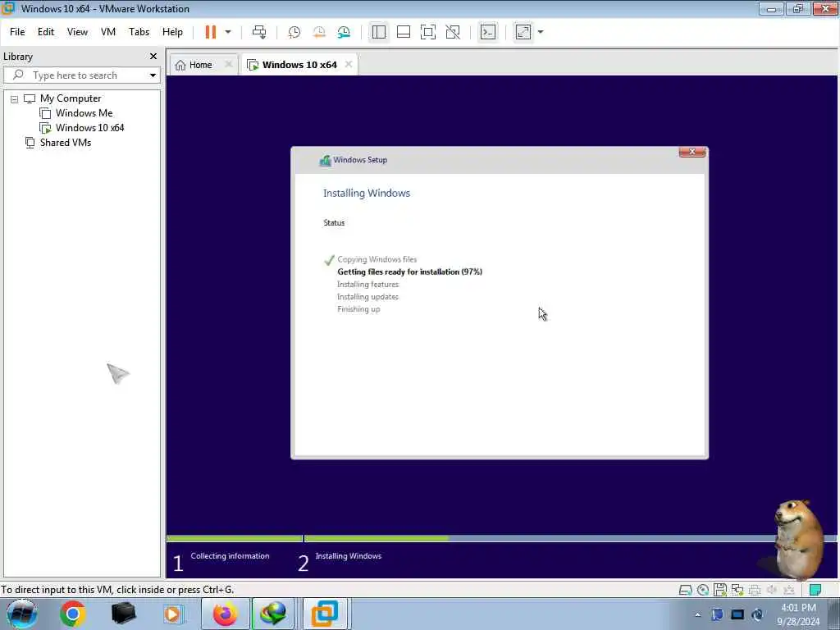840x630 pixels.
Task: Click the sound card status icon
Action: pyautogui.click(x=772, y=591)
